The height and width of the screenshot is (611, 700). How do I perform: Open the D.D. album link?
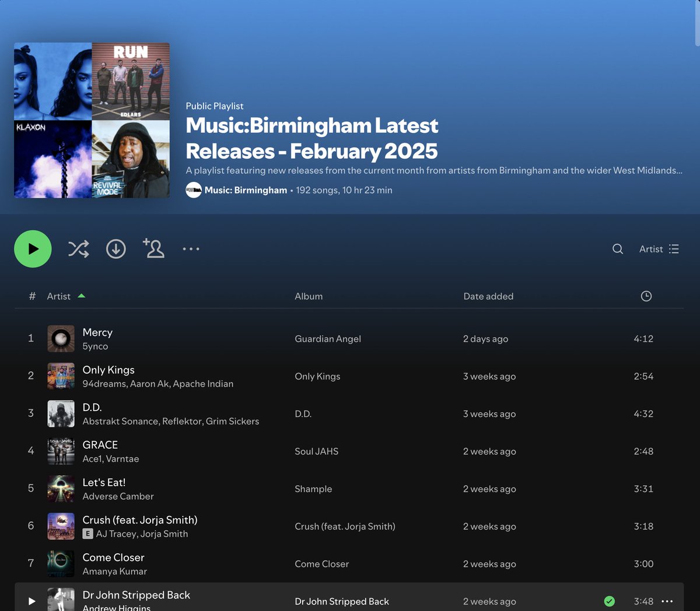(303, 414)
